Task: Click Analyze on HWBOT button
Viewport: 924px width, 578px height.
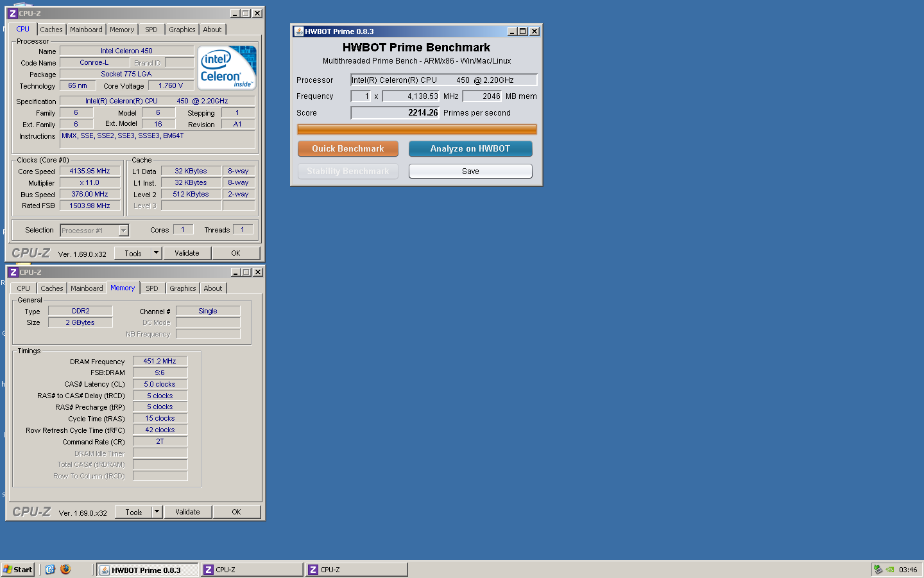Action: pyautogui.click(x=470, y=148)
